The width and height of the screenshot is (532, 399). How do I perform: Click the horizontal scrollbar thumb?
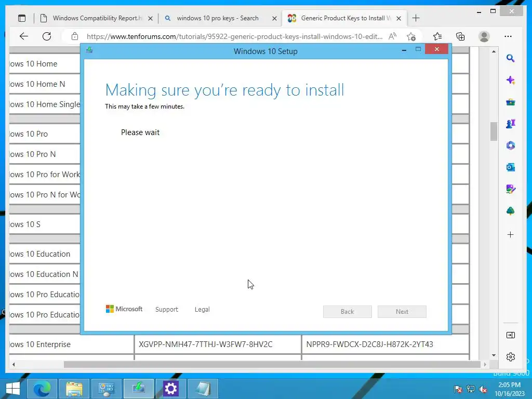[272, 364]
